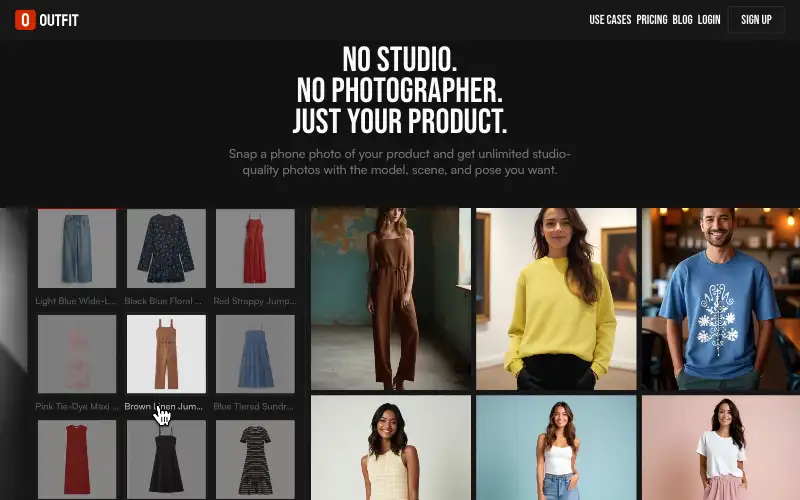Select the Red Strappy Jumpsuit thumbnail
800x500 pixels.
click(255, 248)
